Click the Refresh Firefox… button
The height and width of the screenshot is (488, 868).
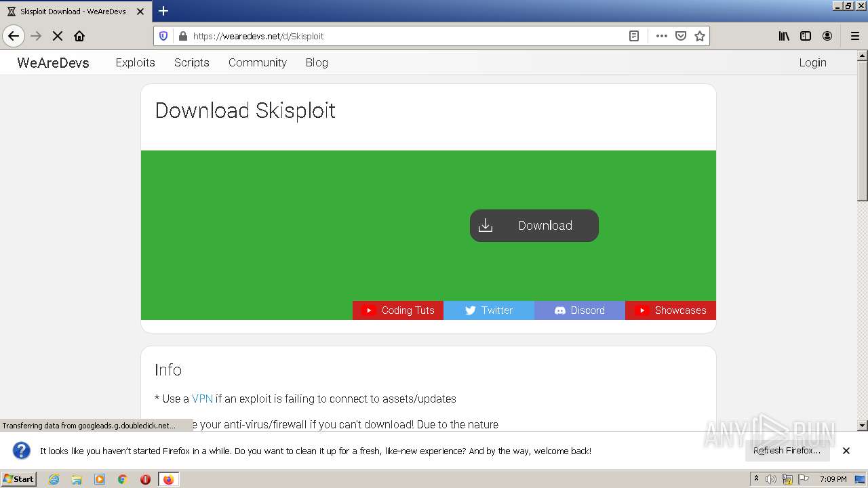787,451
